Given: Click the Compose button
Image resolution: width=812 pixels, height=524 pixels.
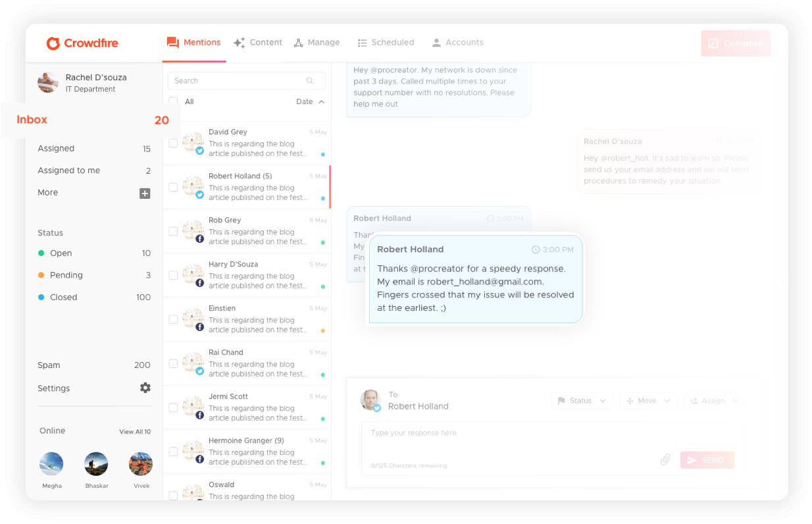Looking at the screenshot, I should pyautogui.click(x=736, y=43).
